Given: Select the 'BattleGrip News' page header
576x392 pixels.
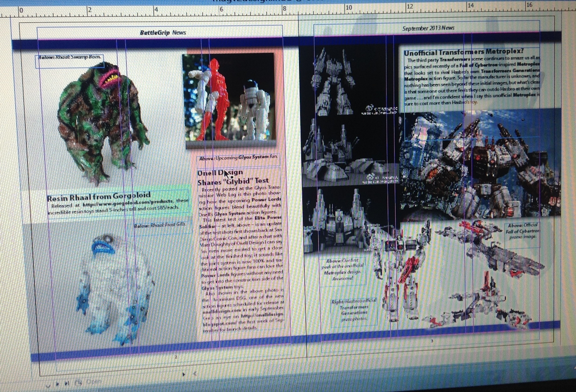Looking at the screenshot, I should coord(163,32).
